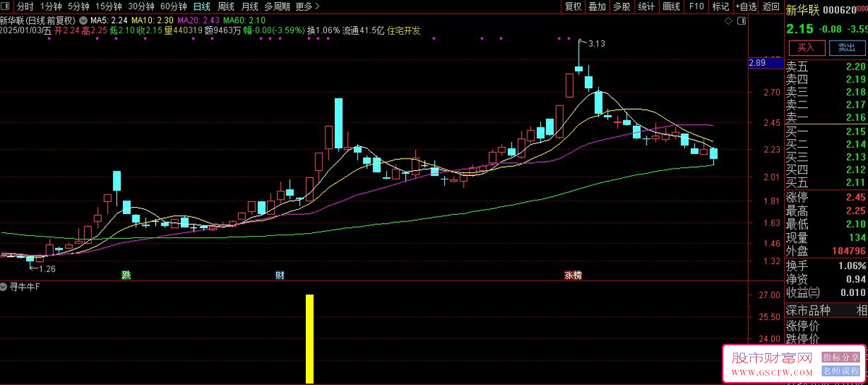Click the 涨榜 event marker under chart

(x=573, y=275)
